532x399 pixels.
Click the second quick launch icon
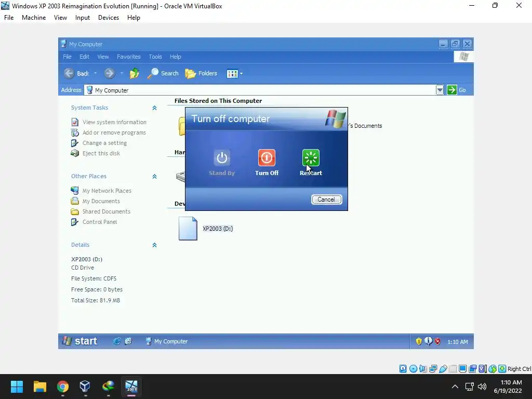pyautogui.click(x=128, y=341)
